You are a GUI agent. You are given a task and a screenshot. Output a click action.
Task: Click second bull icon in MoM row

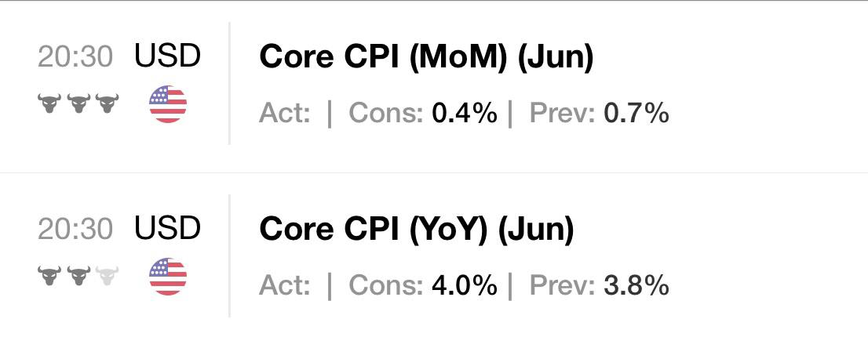(x=78, y=103)
